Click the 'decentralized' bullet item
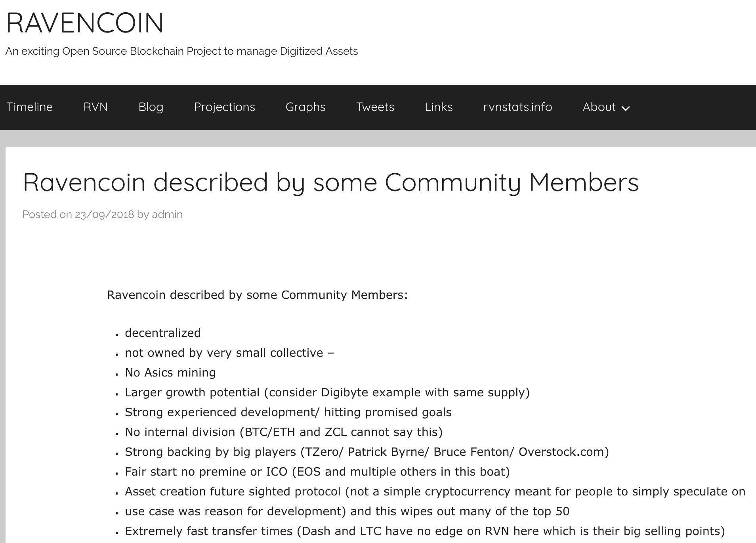 [163, 333]
